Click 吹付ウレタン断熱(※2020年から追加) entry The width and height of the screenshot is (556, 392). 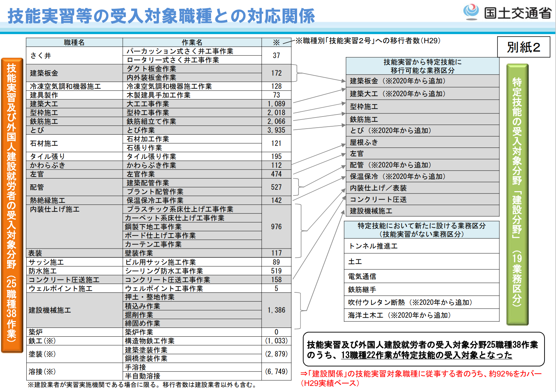[422, 302]
